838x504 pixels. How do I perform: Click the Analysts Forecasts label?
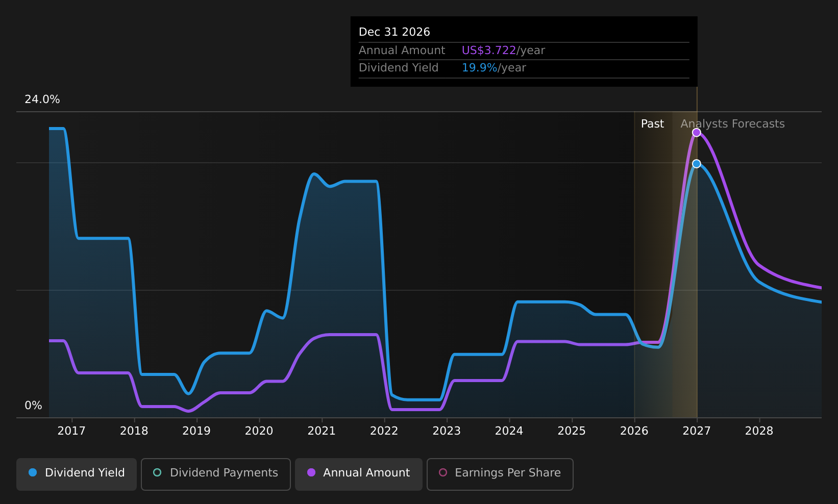(x=732, y=124)
